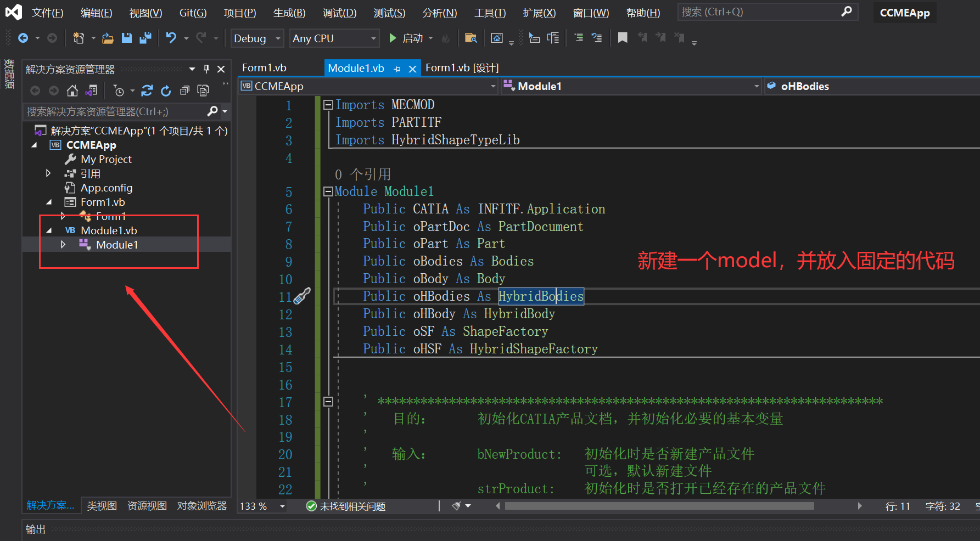
Task: Click the 未找到相关问题 status indicator
Action: pyautogui.click(x=346, y=506)
